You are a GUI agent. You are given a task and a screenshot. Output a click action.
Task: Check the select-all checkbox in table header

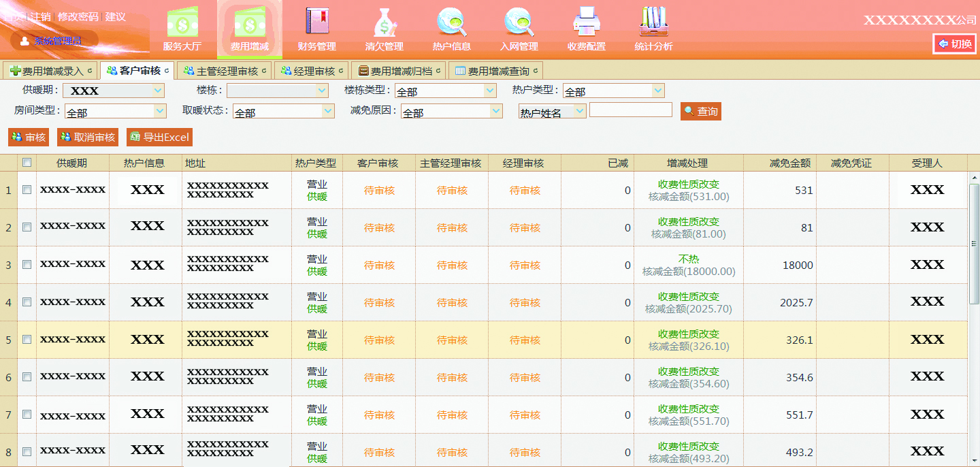27,162
